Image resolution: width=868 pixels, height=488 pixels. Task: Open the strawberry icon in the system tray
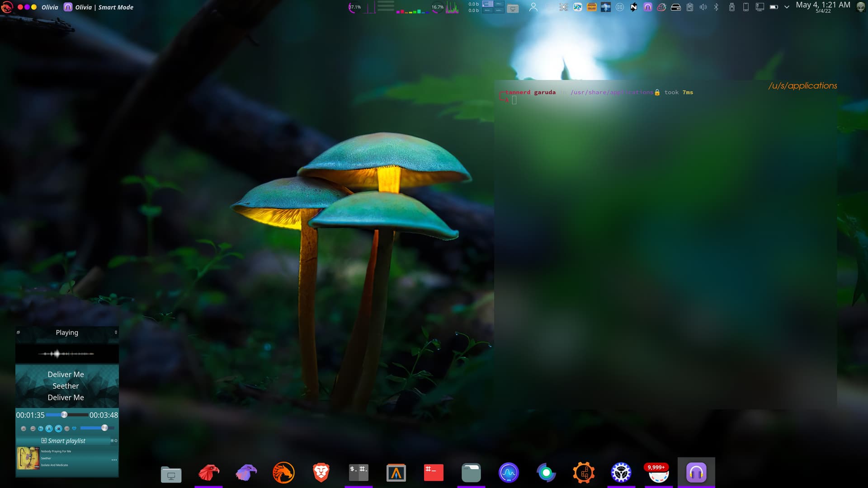point(661,7)
